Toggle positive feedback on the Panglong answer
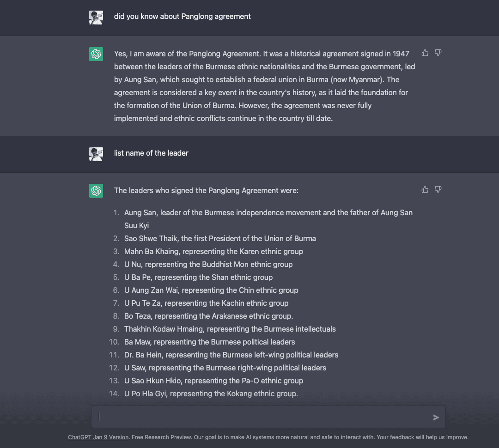The width and height of the screenshot is (499, 448). point(425,53)
